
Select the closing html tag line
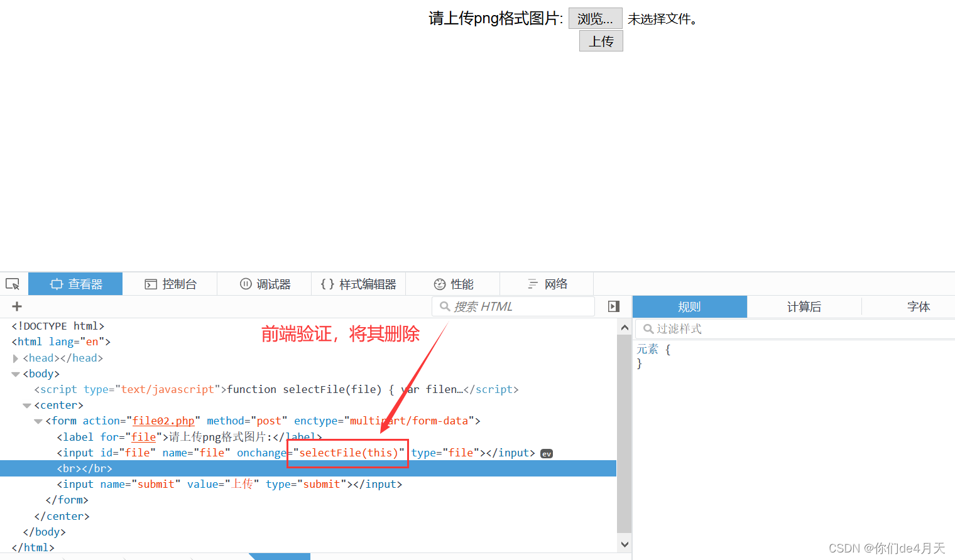(33, 547)
